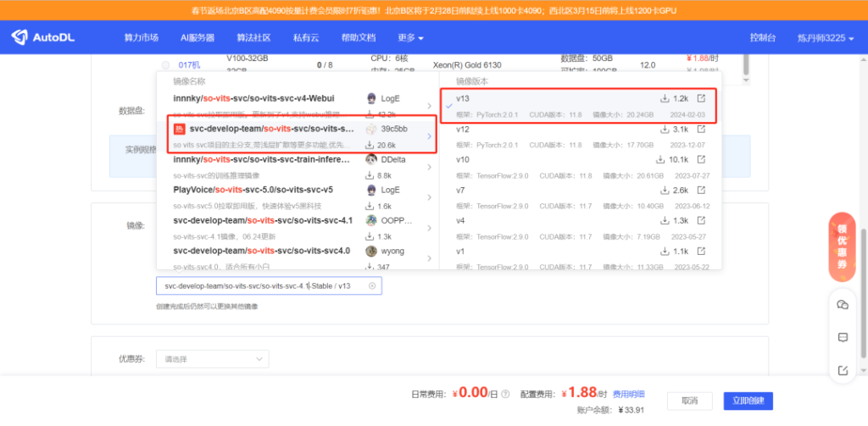This screenshot has width=868, height=426.
Task: Open 控制台 console link
Action: click(763, 37)
